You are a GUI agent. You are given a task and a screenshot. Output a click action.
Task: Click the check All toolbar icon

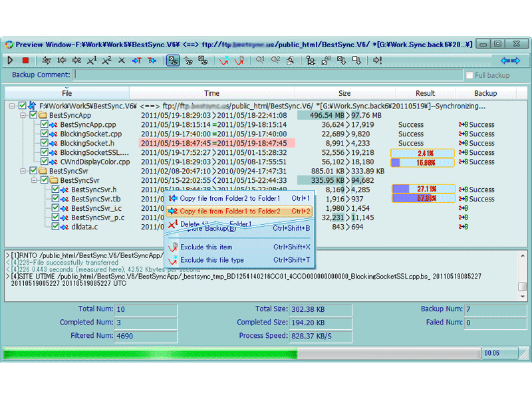coord(326,61)
